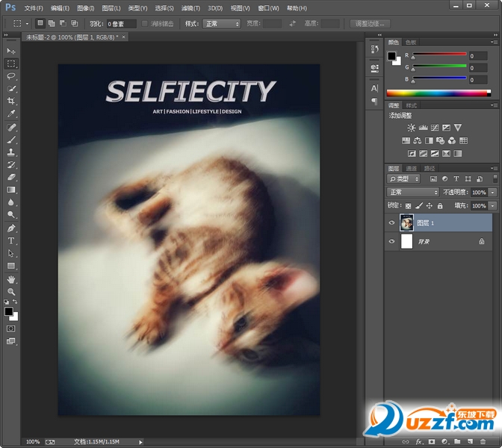The image size is (502, 448).
Task: Select the Lasso tool
Action: [11, 76]
